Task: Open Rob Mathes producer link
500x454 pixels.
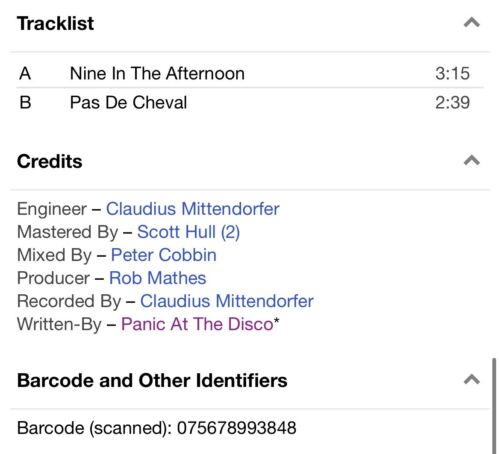Action: 158,278
